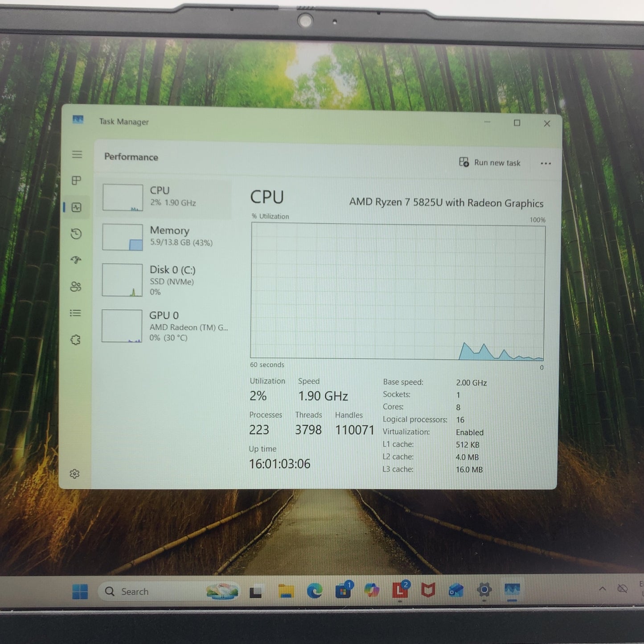The image size is (644, 644).
Task: Click the "AMD Ryzen 7 5825U with Radeon Graphics" text
Action: point(446,203)
